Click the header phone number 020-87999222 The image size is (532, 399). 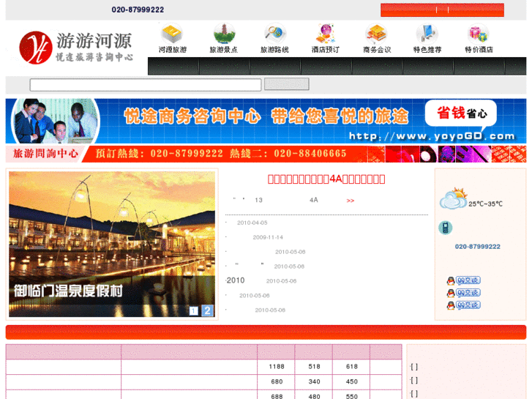pyautogui.click(x=138, y=10)
